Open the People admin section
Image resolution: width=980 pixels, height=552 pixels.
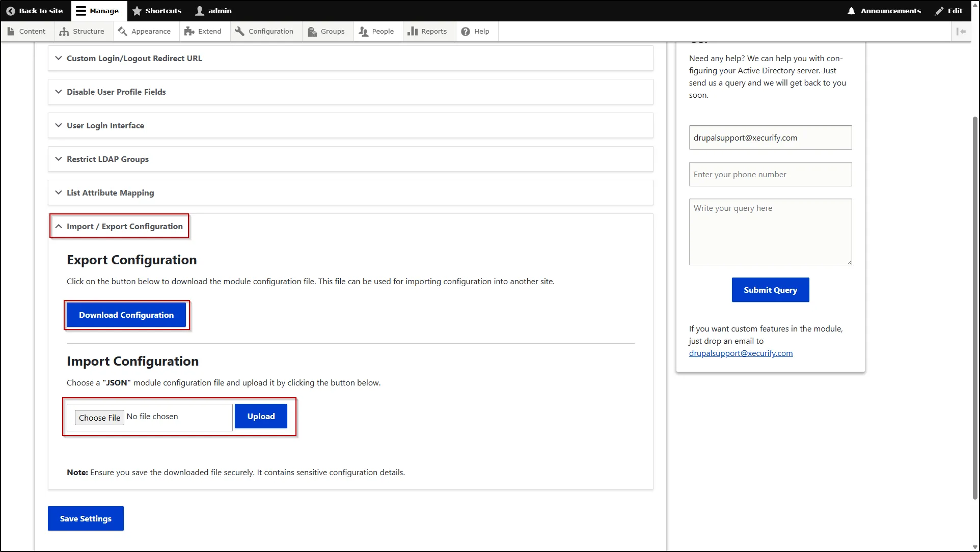[x=377, y=31]
